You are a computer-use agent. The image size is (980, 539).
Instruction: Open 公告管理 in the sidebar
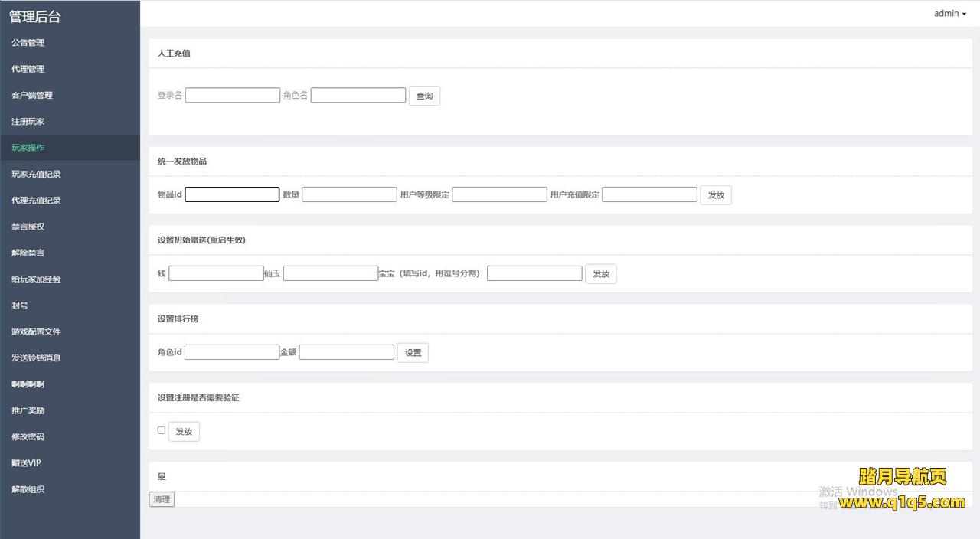28,43
